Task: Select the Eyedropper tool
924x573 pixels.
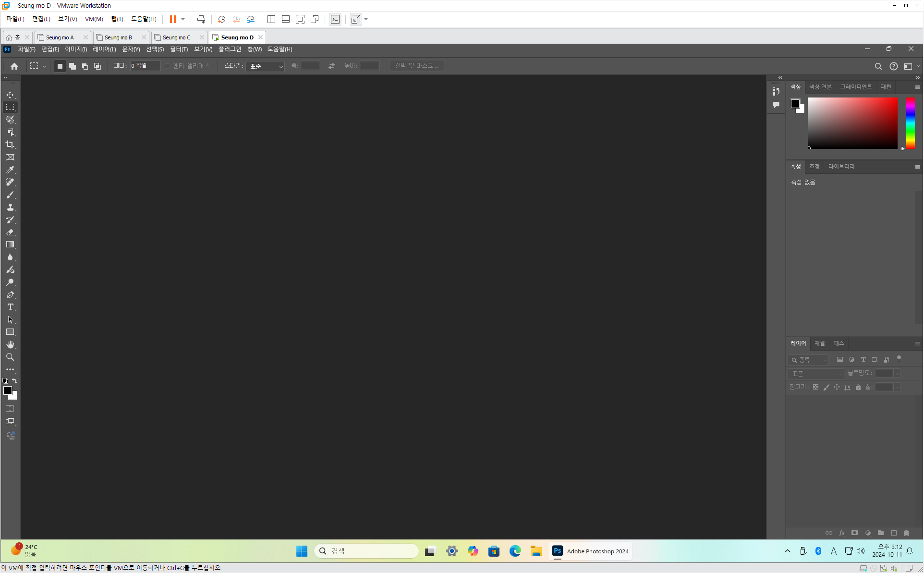Action: click(x=10, y=170)
